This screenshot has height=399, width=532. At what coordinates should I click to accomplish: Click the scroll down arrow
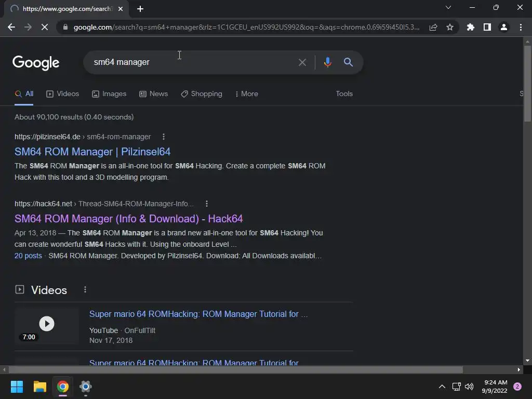click(x=527, y=361)
